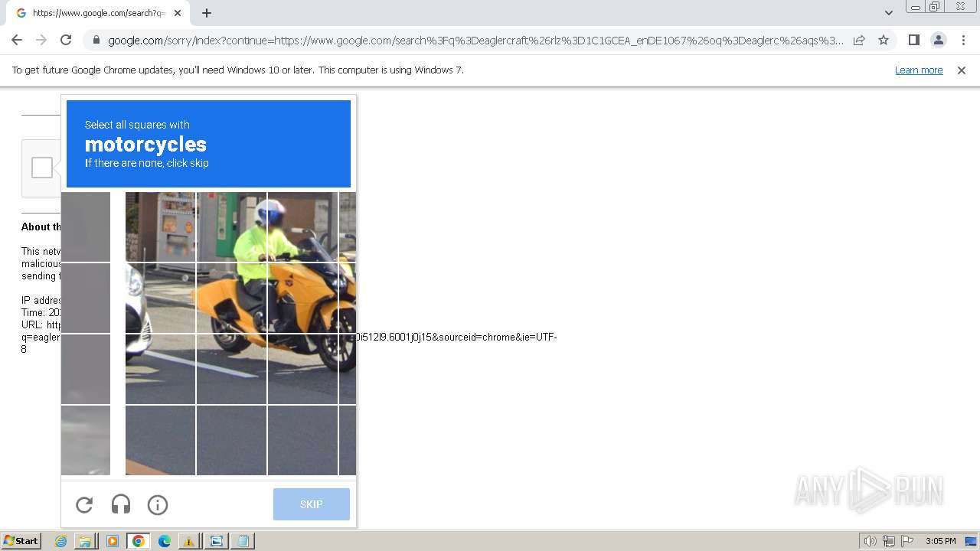Restore down the Chrome window

935,7
